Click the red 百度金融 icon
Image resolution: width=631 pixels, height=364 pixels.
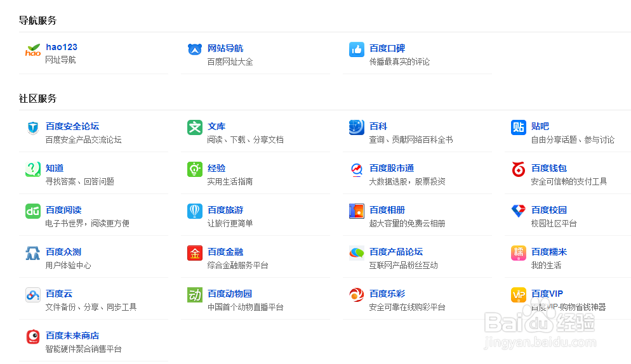(x=195, y=253)
